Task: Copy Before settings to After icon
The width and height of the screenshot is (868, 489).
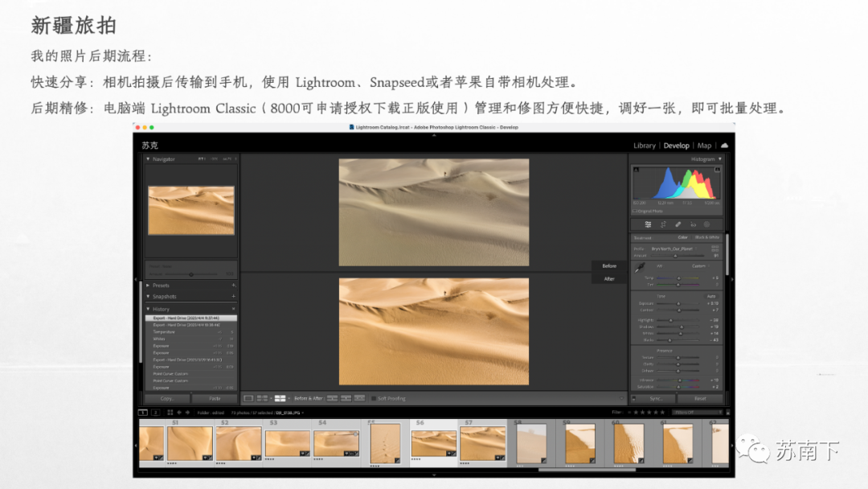Action: click(x=332, y=398)
